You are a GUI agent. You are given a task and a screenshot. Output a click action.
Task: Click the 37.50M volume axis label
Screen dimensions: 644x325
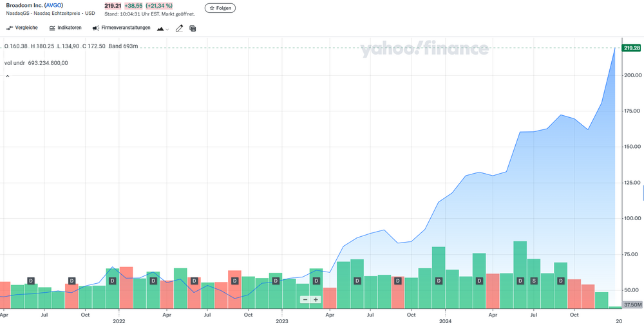click(632, 305)
